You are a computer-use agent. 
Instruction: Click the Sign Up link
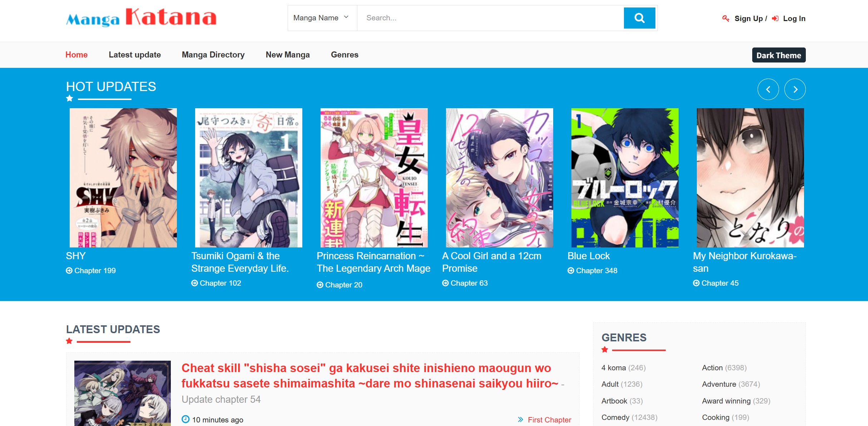[749, 19]
